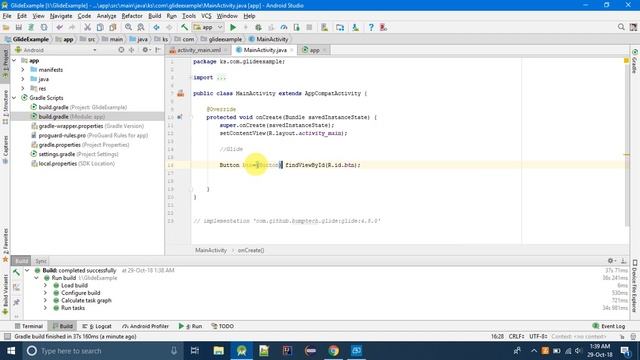
Task: Click the Find magnifier icon
Action: (x=128, y=27)
